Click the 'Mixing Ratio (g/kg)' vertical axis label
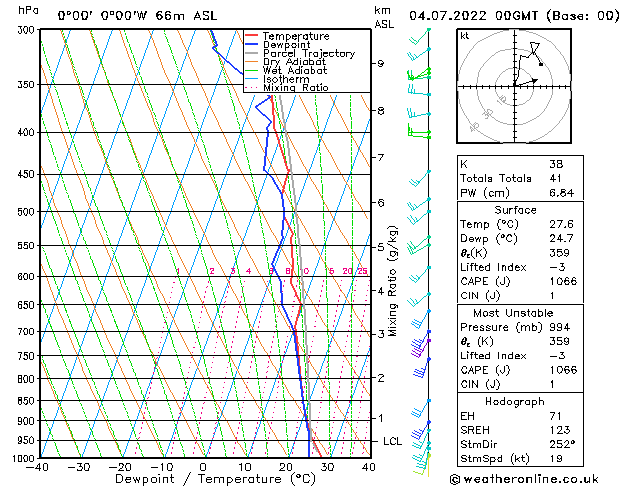The width and height of the screenshot is (629, 486). click(x=392, y=281)
